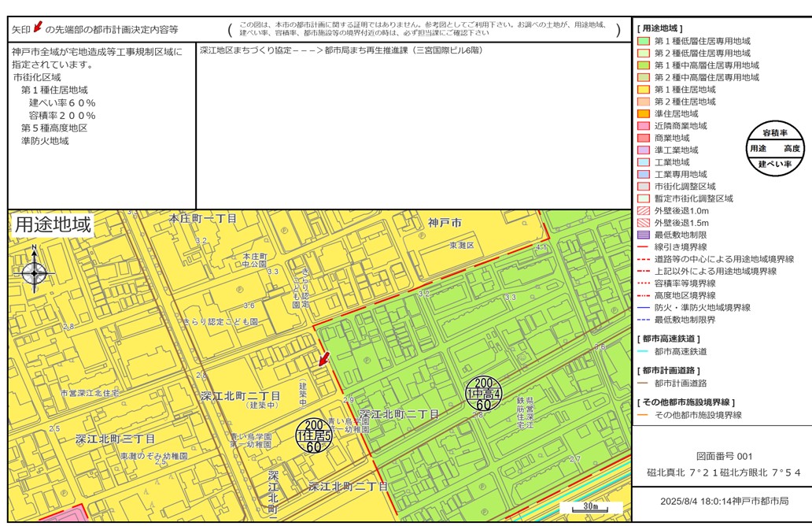812x526 pixels.
Task: Click the 外壁後退1.0m hatched legend icon
Action: coord(644,211)
